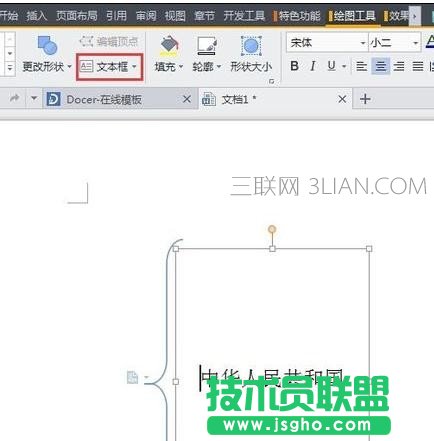
Task: Click left-middle handle of text box
Action: point(176,382)
